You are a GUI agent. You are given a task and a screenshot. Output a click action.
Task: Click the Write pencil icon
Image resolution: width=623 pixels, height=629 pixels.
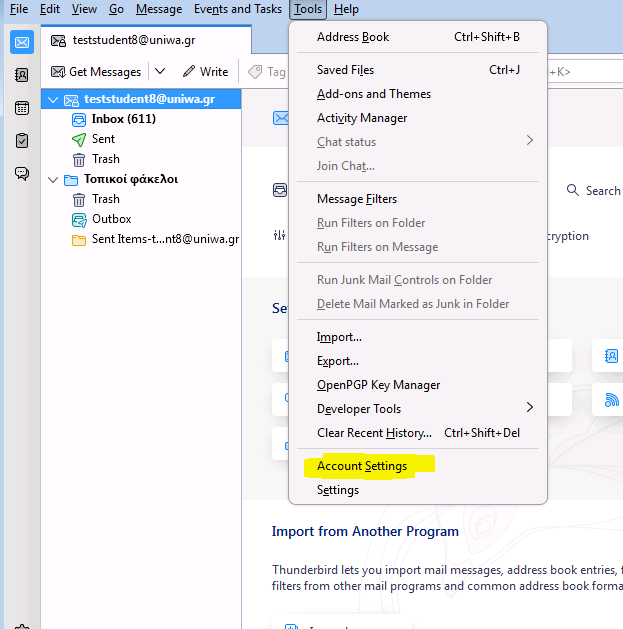(189, 71)
